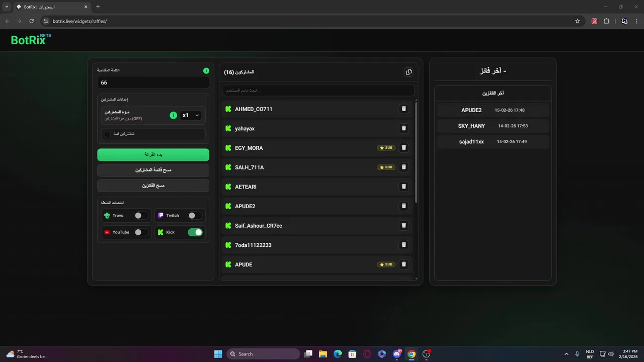The width and height of the screenshot is (644, 362).
Task: Click green info icon above keyword field
Action: (x=206, y=71)
